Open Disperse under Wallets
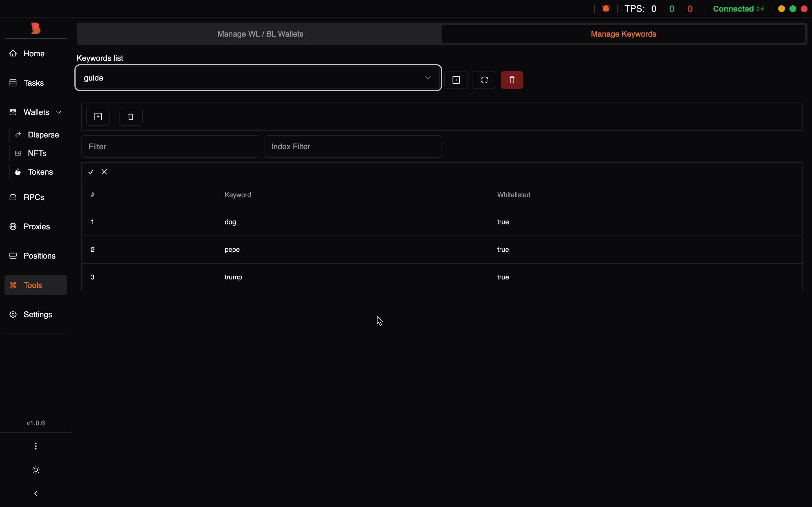The width and height of the screenshot is (812, 507). coord(43,135)
